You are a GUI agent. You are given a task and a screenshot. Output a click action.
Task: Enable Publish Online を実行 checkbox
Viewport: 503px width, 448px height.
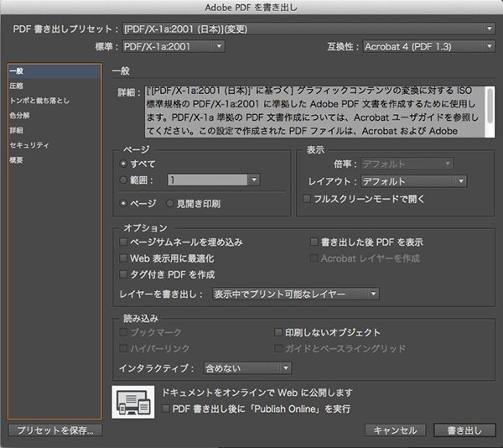166,409
